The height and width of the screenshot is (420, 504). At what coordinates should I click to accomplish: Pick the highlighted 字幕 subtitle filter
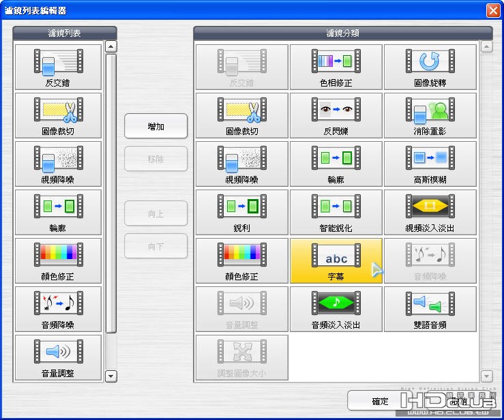[336, 261]
